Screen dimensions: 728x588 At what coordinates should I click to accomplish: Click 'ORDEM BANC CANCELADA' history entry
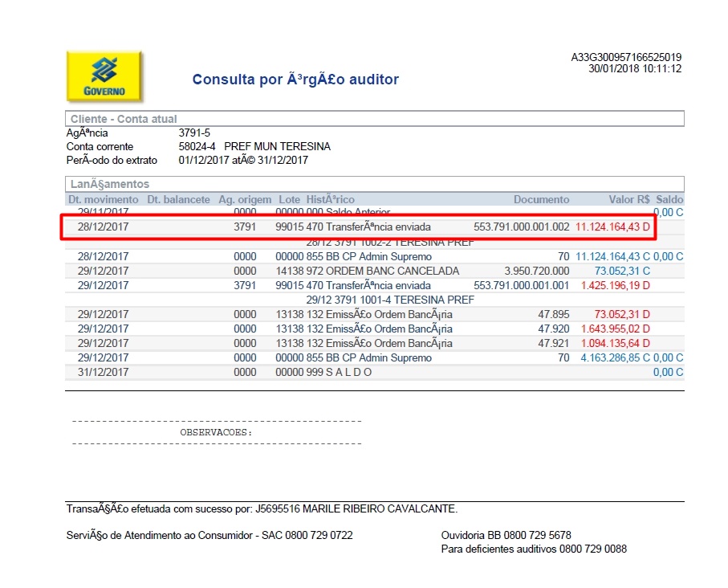(x=392, y=271)
